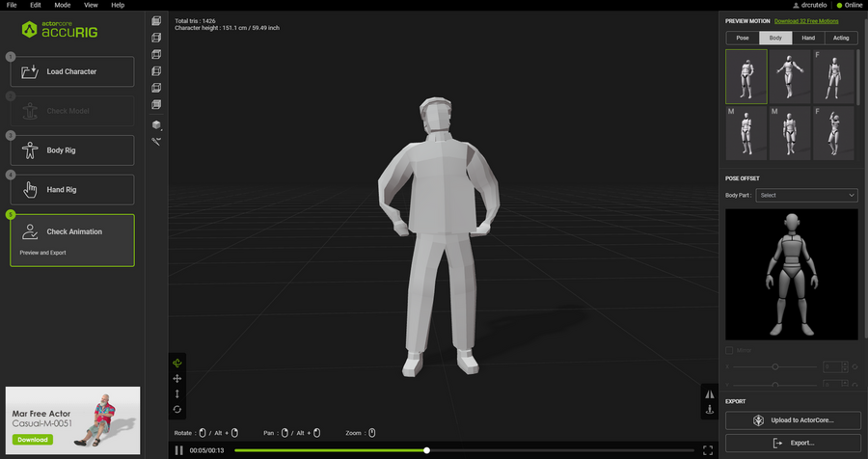This screenshot has height=459, width=868.
Task: Click Download 32 Free Motions link
Action: tap(808, 20)
